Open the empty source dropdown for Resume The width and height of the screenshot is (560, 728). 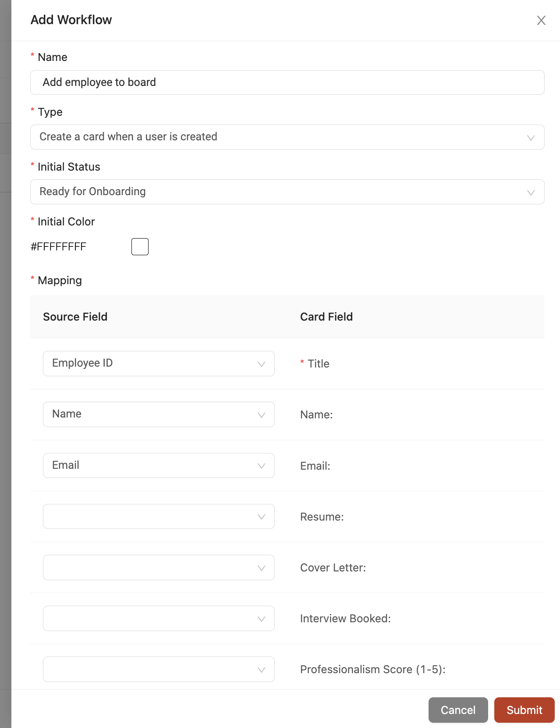tap(159, 516)
